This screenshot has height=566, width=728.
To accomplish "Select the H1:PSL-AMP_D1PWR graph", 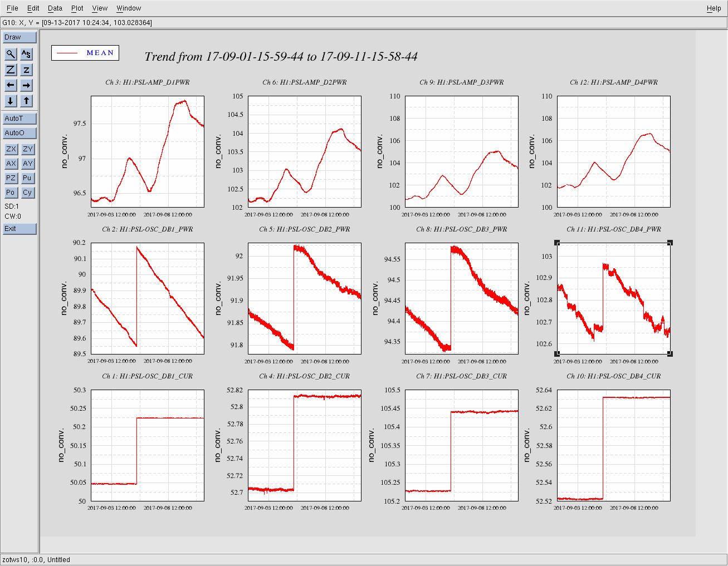I will pos(148,151).
